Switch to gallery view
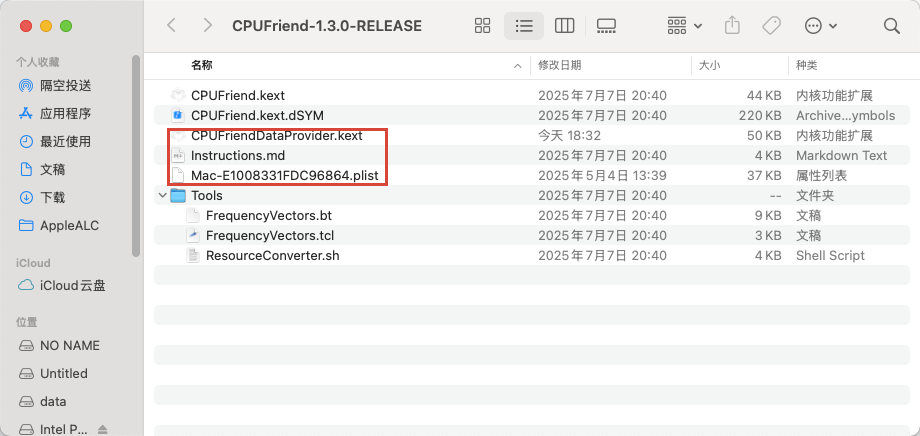 pyautogui.click(x=606, y=25)
